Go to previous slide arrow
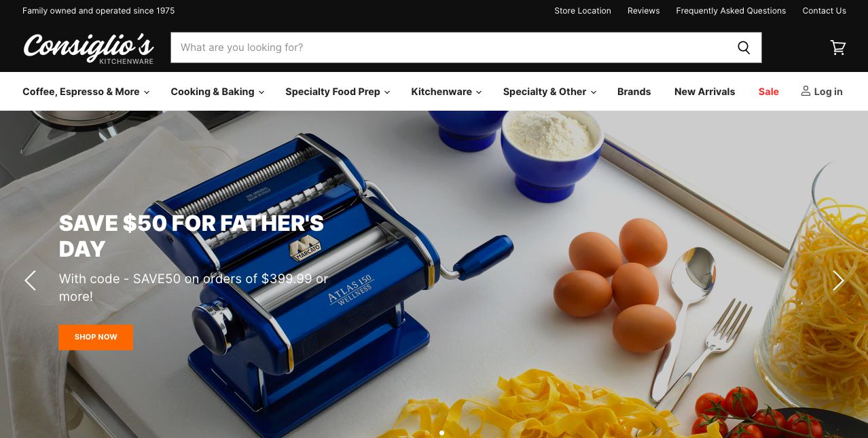 coord(30,280)
